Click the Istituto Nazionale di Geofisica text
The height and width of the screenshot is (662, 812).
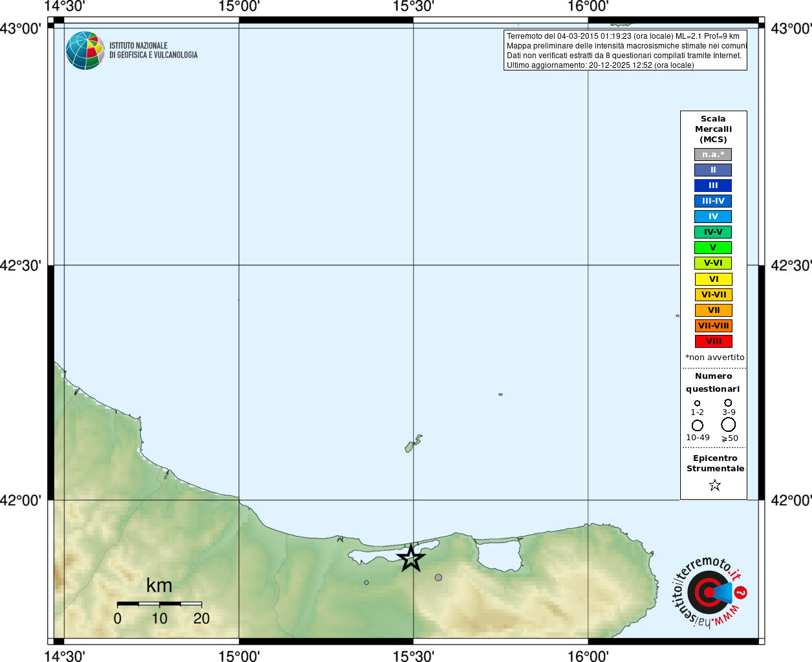(153, 50)
